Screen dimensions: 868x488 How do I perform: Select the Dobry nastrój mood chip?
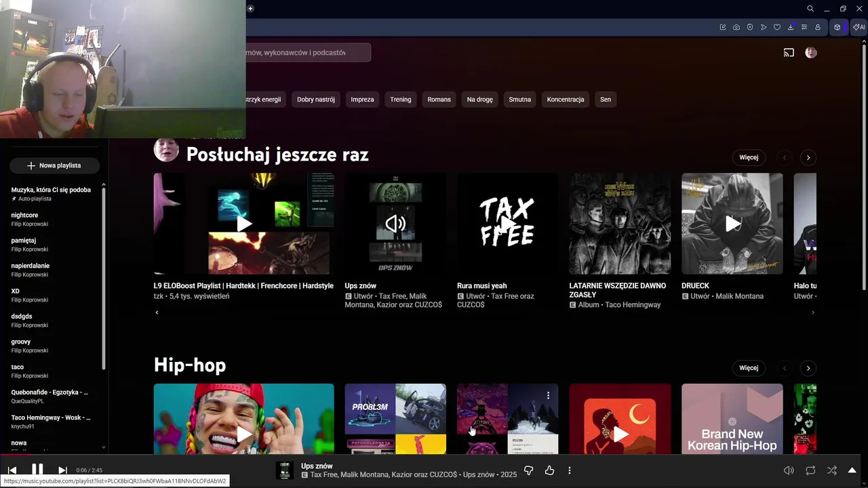tap(316, 100)
